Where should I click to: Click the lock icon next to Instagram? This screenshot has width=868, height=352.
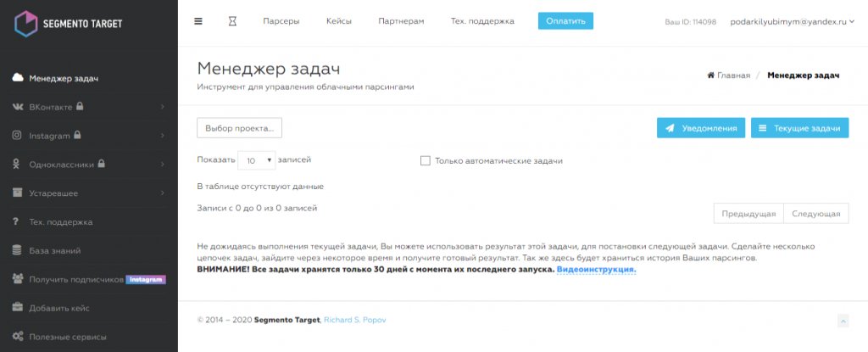pyautogui.click(x=77, y=134)
